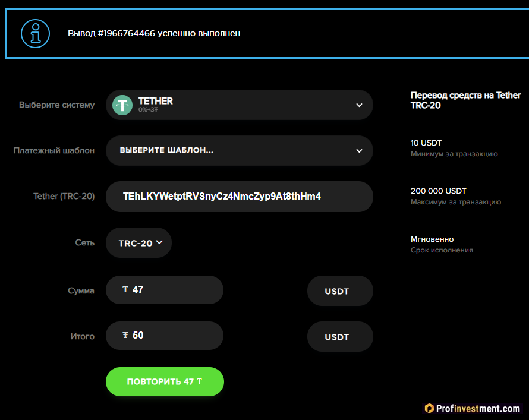Click the tether symbol icon in the Сумма field

(x=125, y=289)
